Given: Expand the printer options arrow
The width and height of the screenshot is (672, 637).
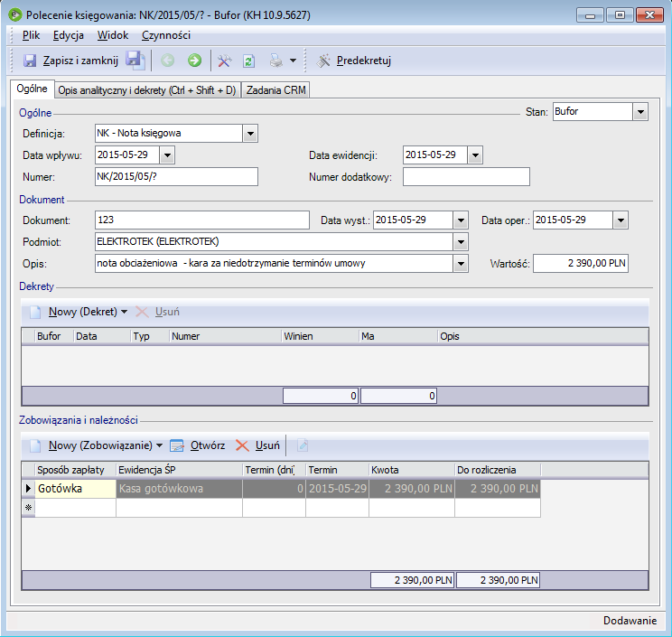Looking at the screenshot, I should [x=294, y=61].
